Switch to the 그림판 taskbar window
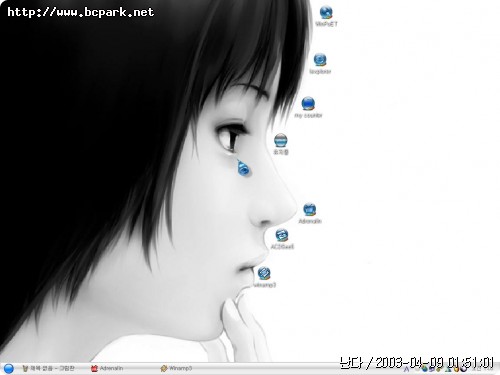 point(49,368)
